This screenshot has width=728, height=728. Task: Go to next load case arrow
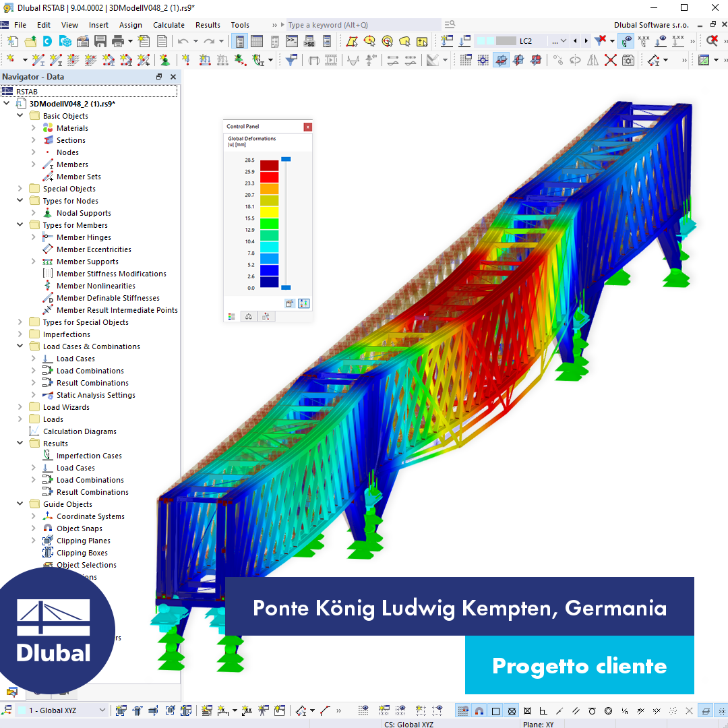coord(586,41)
